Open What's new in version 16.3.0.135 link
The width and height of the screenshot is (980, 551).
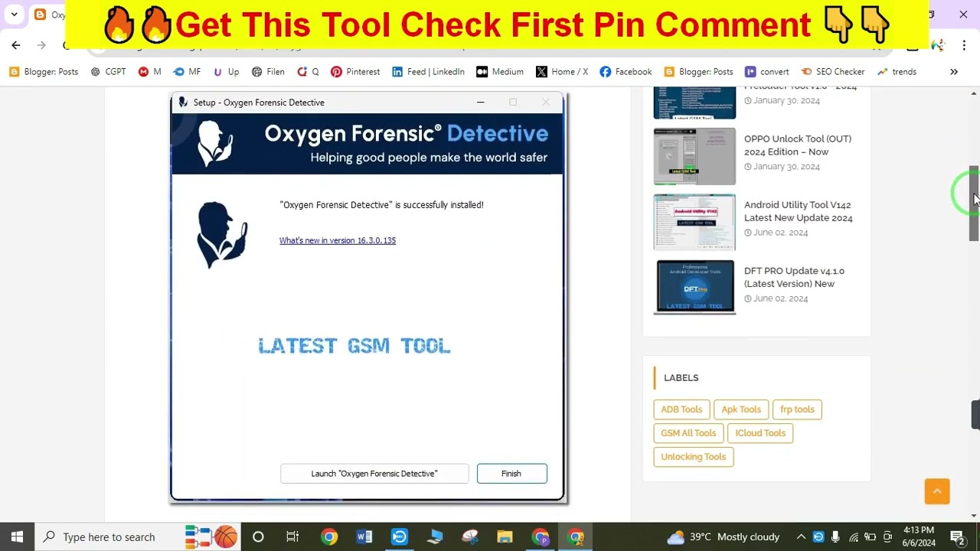[x=337, y=240]
